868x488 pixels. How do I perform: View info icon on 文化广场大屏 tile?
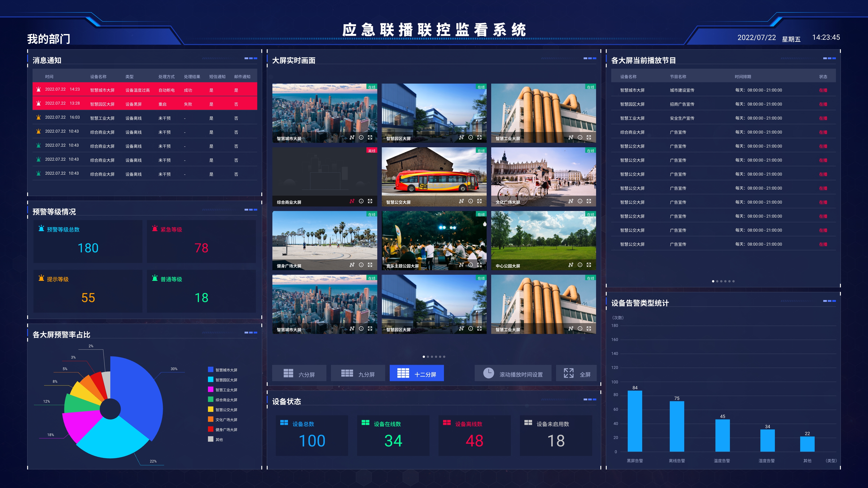point(580,201)
